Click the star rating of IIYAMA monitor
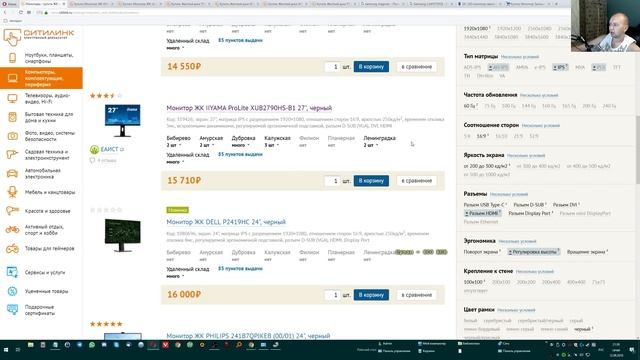The height and width of the screenshot is (360, 640). pyautogui.click(x=106, y=96)
